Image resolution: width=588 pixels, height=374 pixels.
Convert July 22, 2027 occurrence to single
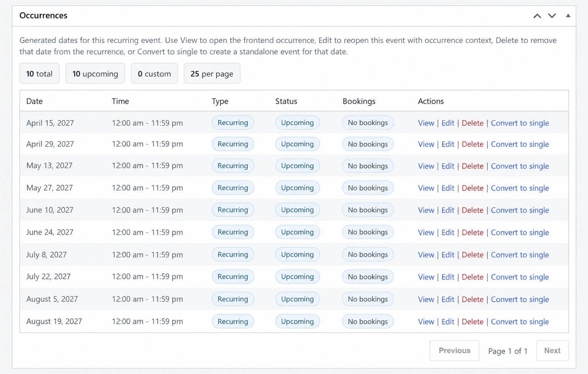(520, 277)
